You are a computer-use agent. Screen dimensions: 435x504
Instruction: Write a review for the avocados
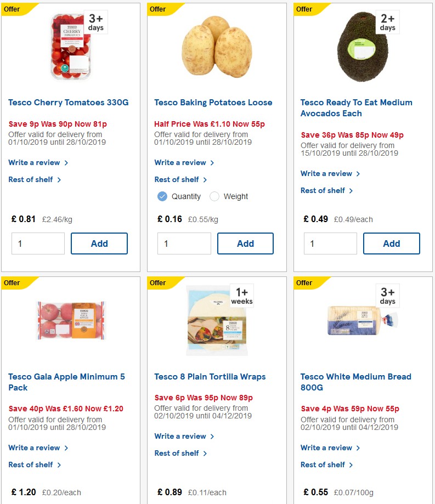point(327,173)
